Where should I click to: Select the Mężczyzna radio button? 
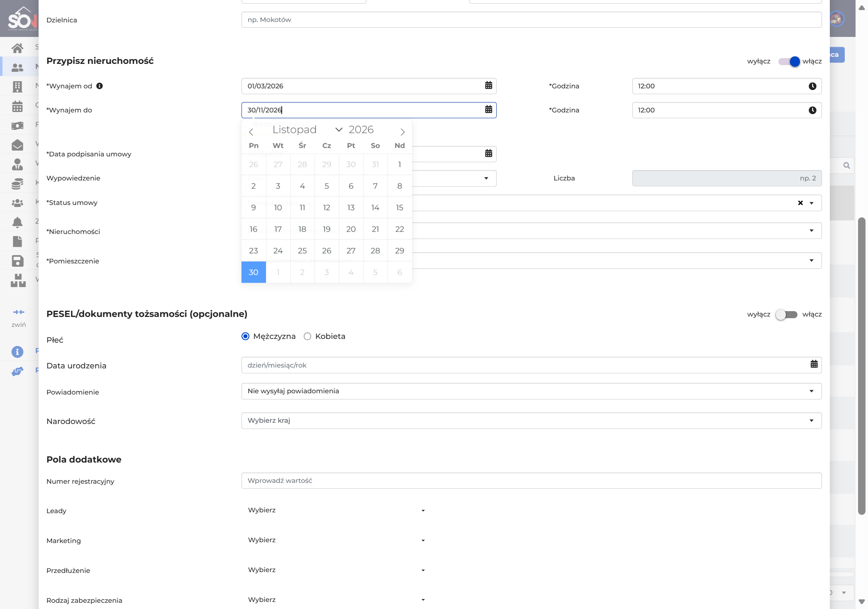tap(246, 336)
